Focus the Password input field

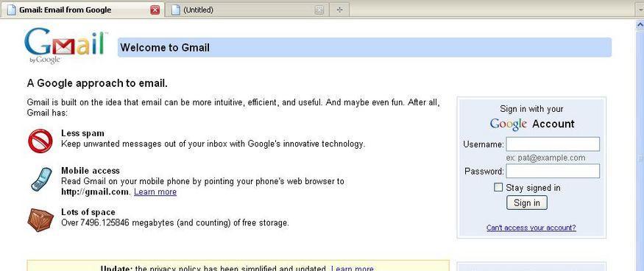[x=553, y=171]
